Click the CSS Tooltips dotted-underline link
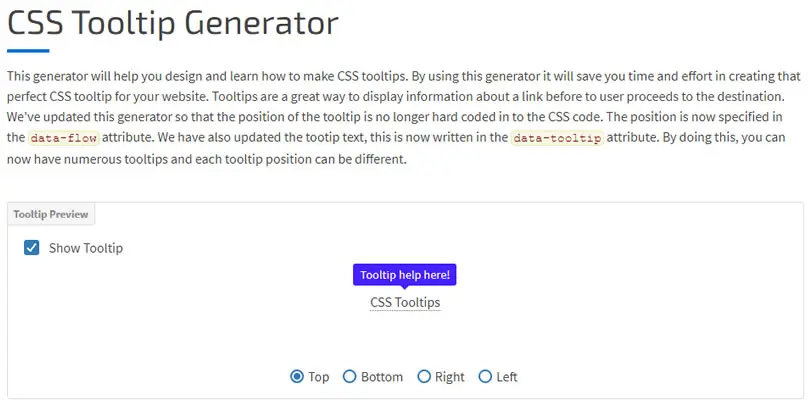810x406 pixels. 405,302
